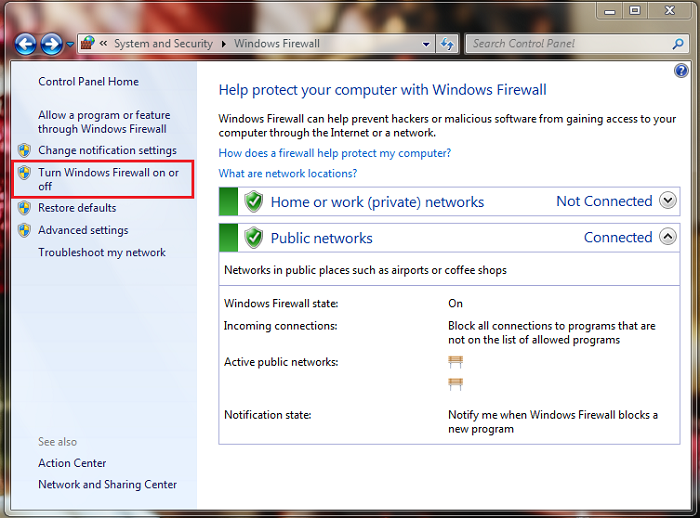
Task: Click the Control Panel icon in address bar
Action: [87, 44]
